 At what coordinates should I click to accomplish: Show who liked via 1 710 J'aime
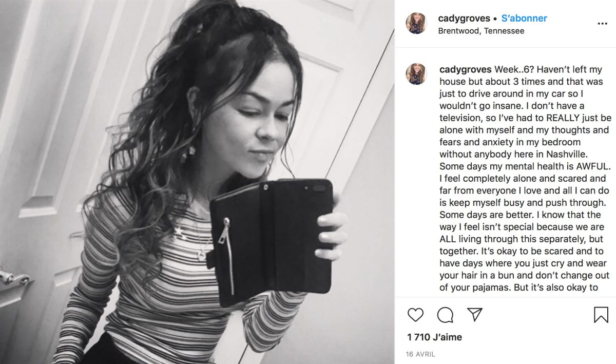tap(434, 337)
